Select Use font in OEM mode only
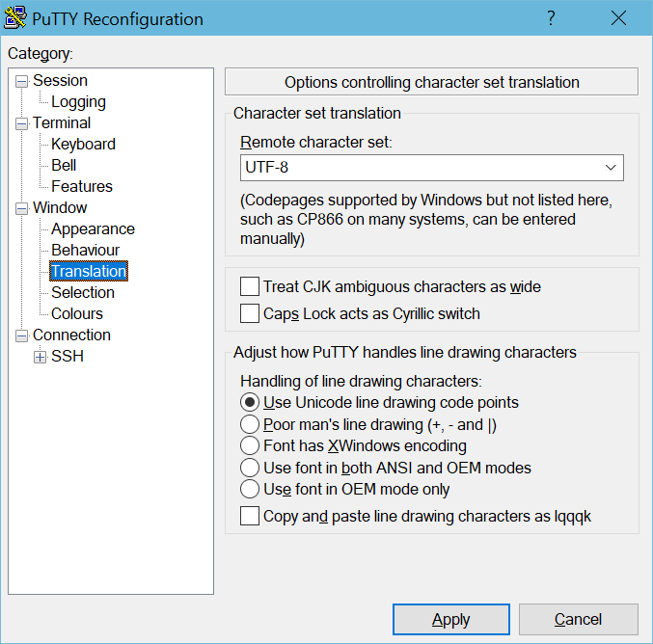The image size is (653, 644). click(250, 489)
